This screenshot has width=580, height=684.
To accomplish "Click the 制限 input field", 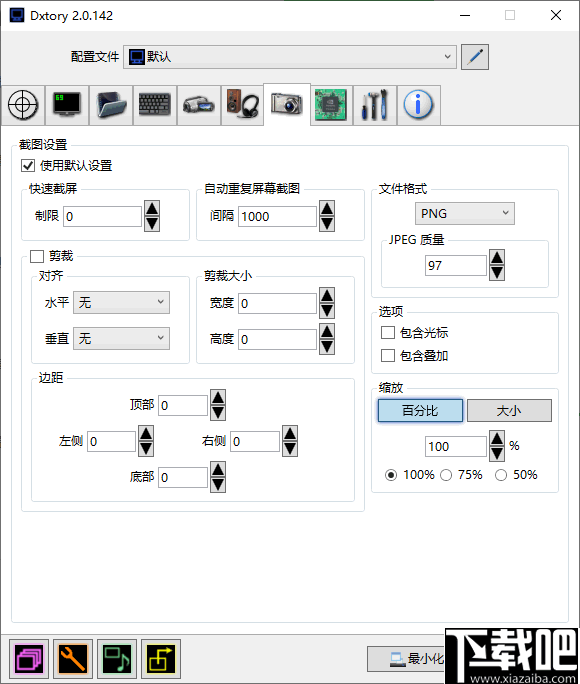I will coord(103,216).
